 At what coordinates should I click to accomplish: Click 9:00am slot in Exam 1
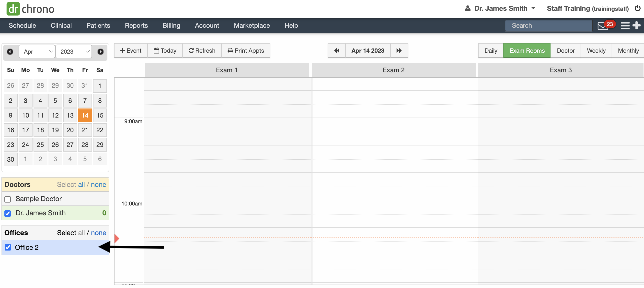click(x=228, y=125)
